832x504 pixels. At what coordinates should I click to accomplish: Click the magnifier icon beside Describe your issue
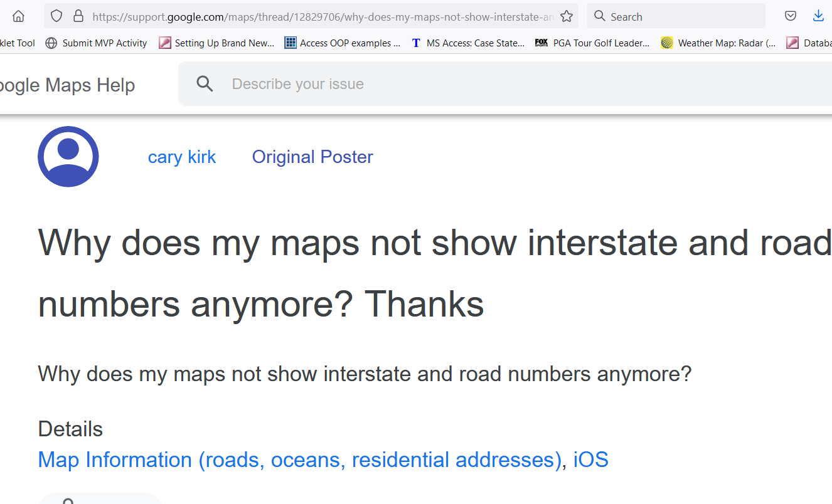tap(205, 84)
